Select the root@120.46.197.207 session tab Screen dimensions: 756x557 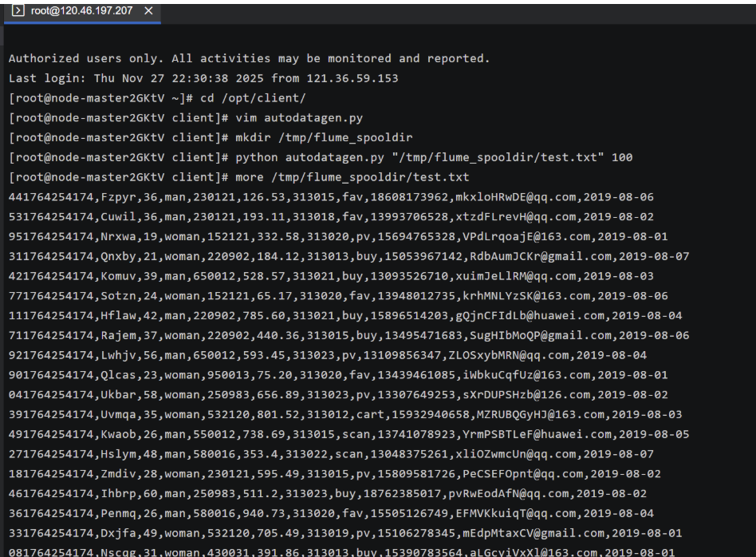point(82,12)
